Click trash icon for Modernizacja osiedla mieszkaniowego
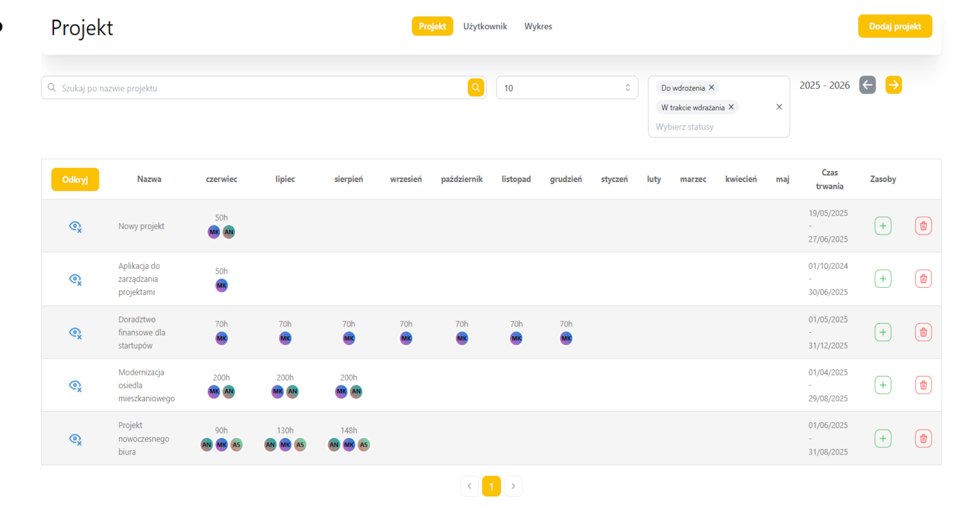Image resolution: width=980 pixels, height=524 pixels. pyautogui.click(x=923, y=385)
